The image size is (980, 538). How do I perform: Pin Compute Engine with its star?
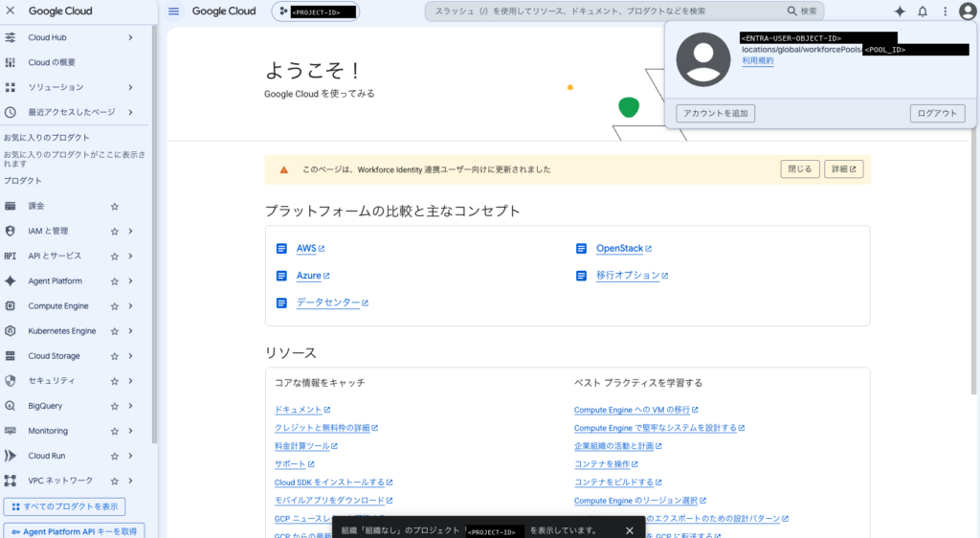[x=115, y=306]
